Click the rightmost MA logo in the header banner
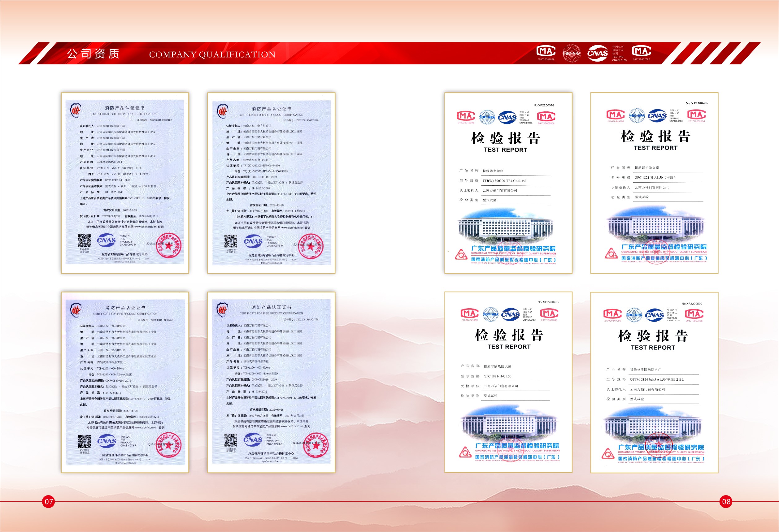This screenshot has height=532, width=779. (x=641, y=51)
